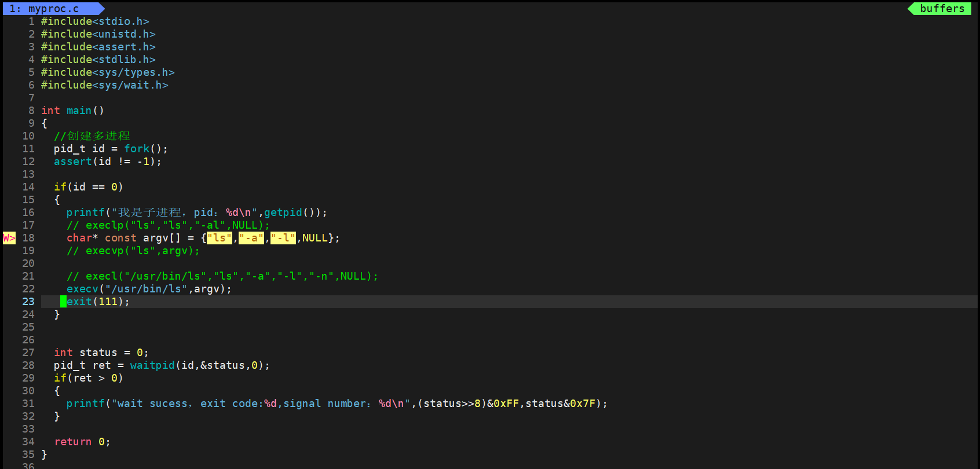The image size is (980, 469).
Task: Click the execv call on line 22
Action: tap(149, 289)
